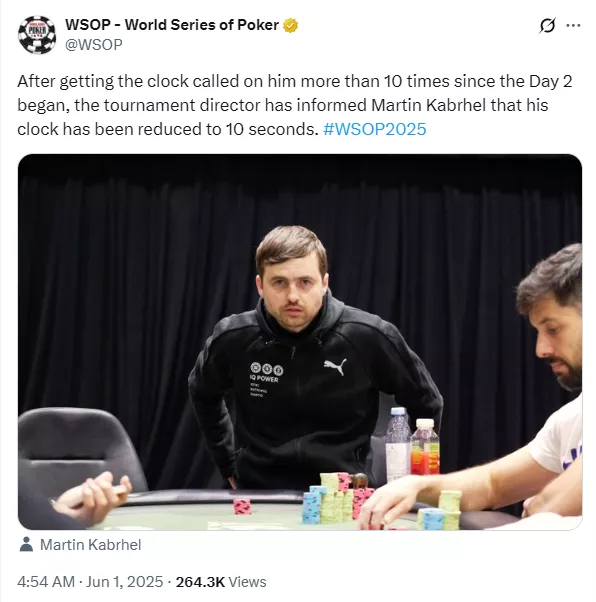
Task: Open the WSOP poker chip profile avatar
Action: point(37,35)
